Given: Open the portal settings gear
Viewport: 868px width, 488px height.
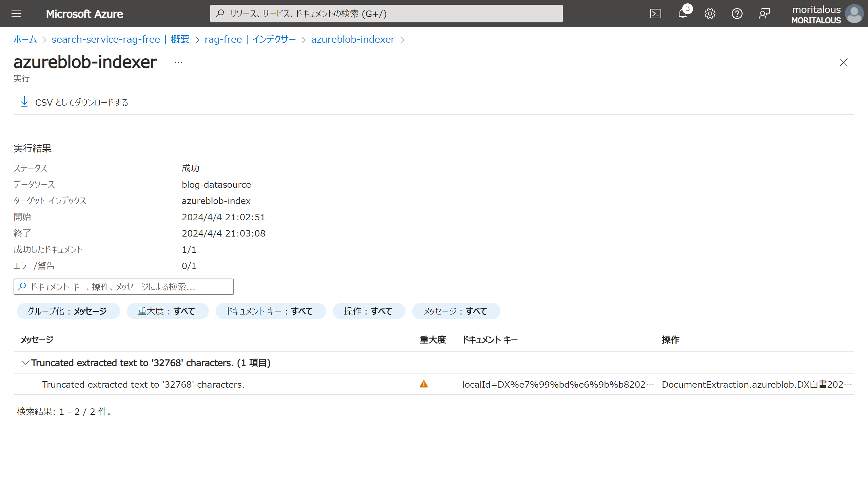Looking at the screenshot, I should (x=710, y=14).
